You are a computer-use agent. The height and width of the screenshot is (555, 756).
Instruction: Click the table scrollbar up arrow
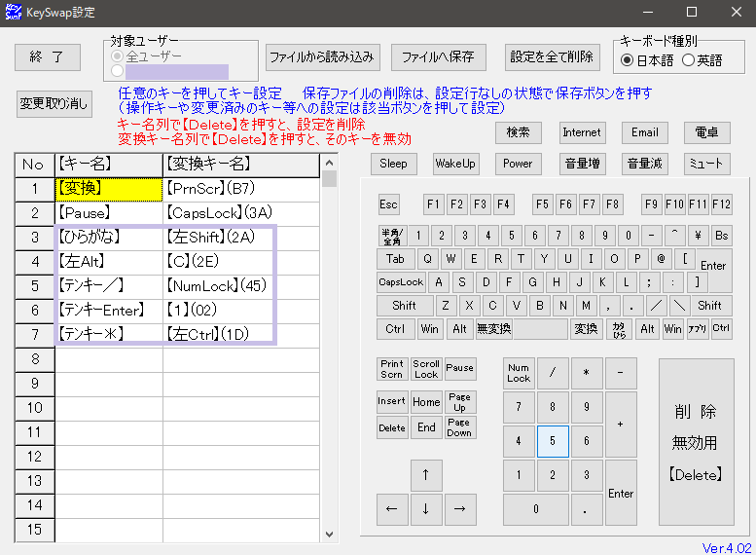click(x=329, y=164)
